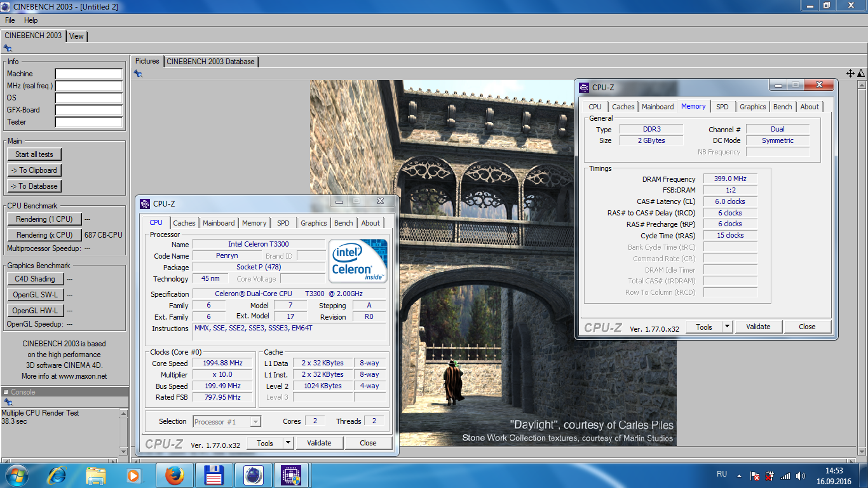Switch to CPU tab in Memory CPU-Z window

click(x=595, y=107)
